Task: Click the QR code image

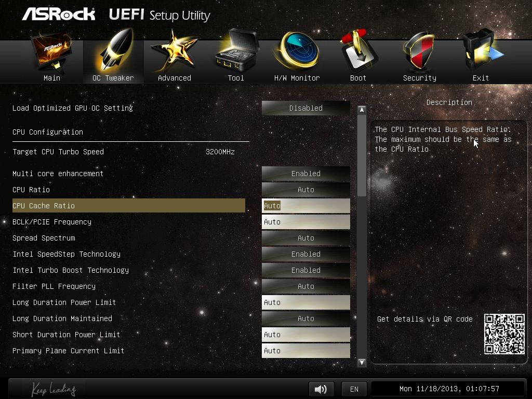Action: point(504,334)
